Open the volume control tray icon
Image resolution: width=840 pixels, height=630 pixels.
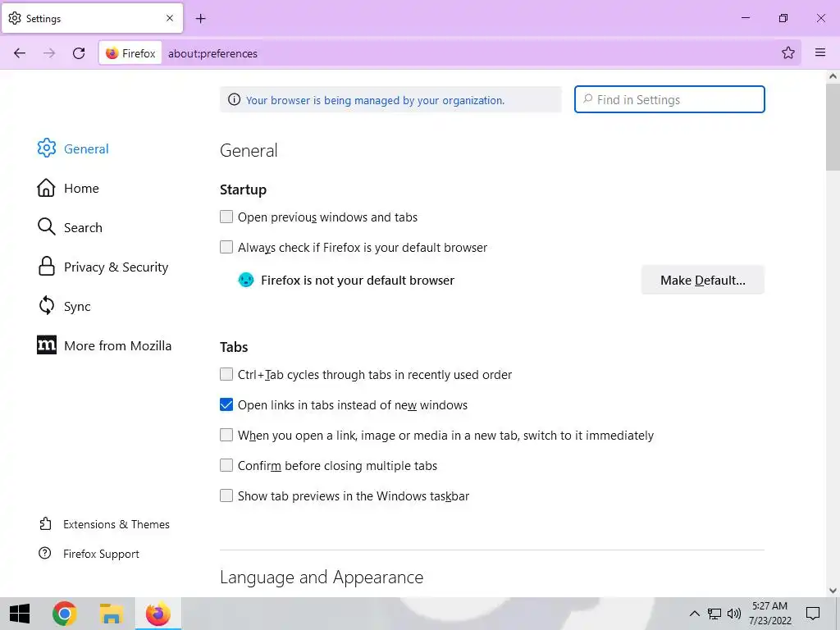(734, 614)
